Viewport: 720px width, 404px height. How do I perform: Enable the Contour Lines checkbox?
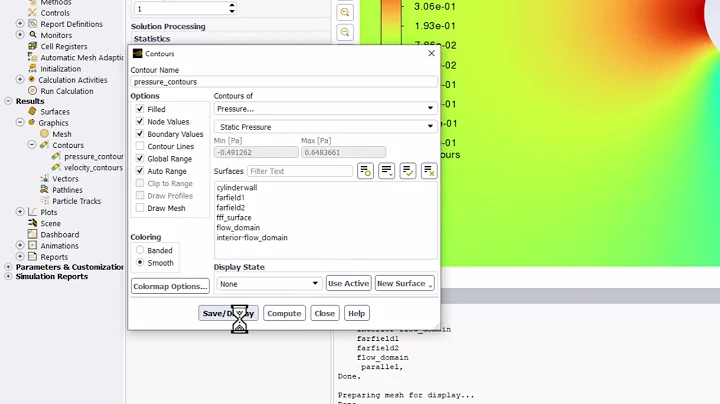[140, 146]
